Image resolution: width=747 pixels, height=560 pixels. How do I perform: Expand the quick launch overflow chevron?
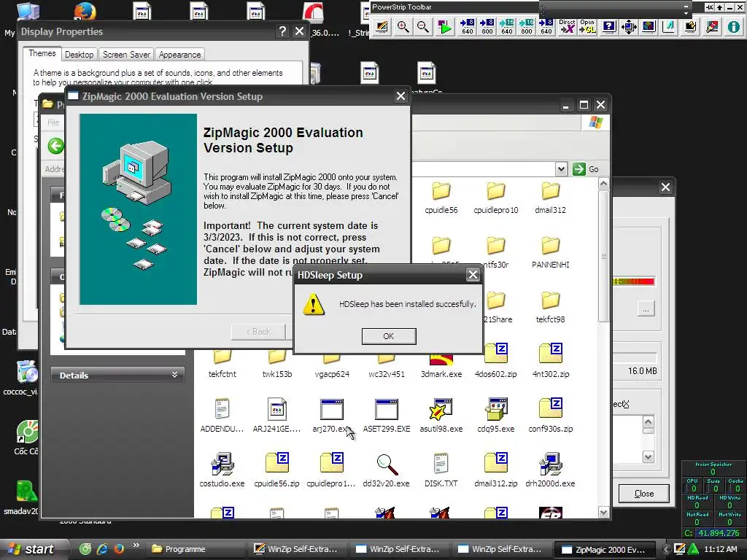tap(136, 545)
